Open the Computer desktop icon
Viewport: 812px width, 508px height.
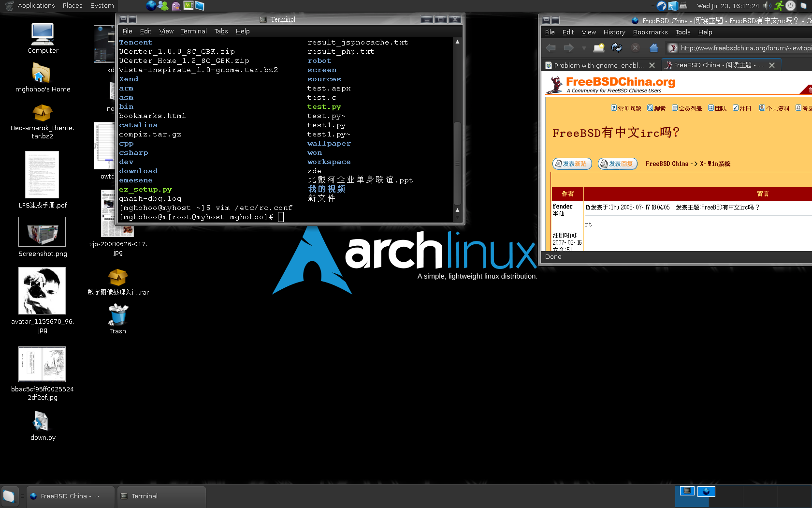point(43,38)
